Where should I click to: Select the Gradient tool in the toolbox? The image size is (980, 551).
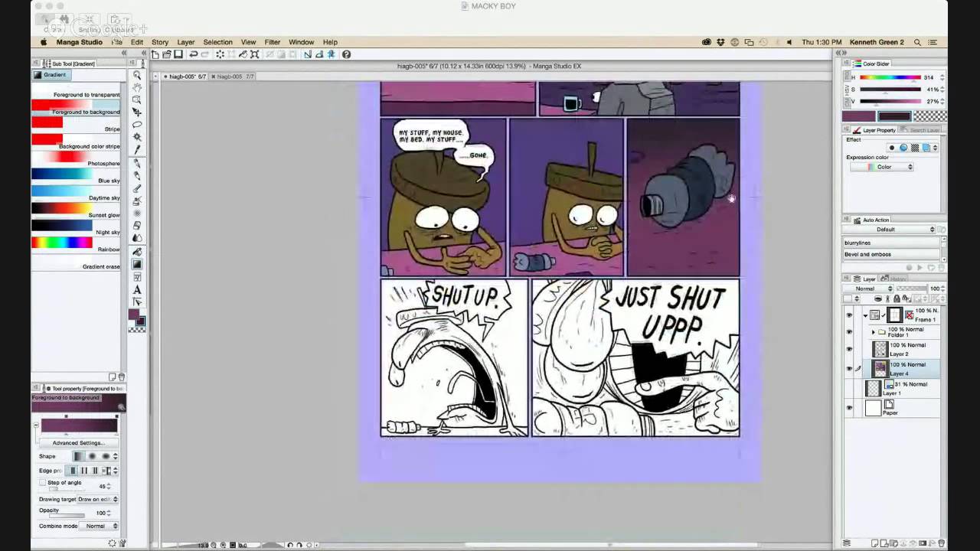(x=137, y=264)
